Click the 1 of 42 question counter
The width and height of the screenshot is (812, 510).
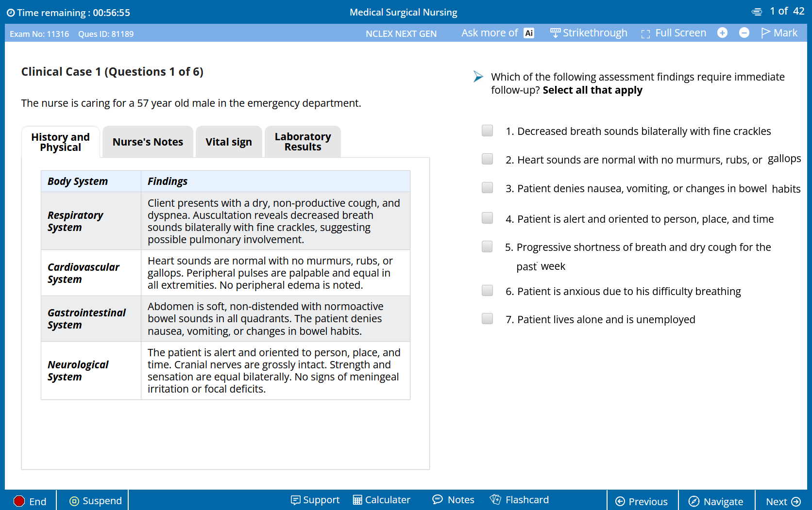pos(787,11)
